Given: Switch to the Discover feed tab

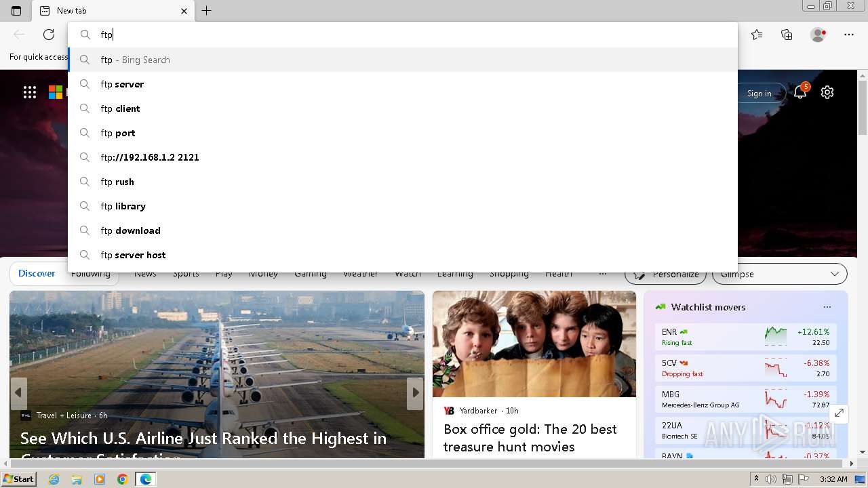Looking at the screenshot, I should point(37,274).
